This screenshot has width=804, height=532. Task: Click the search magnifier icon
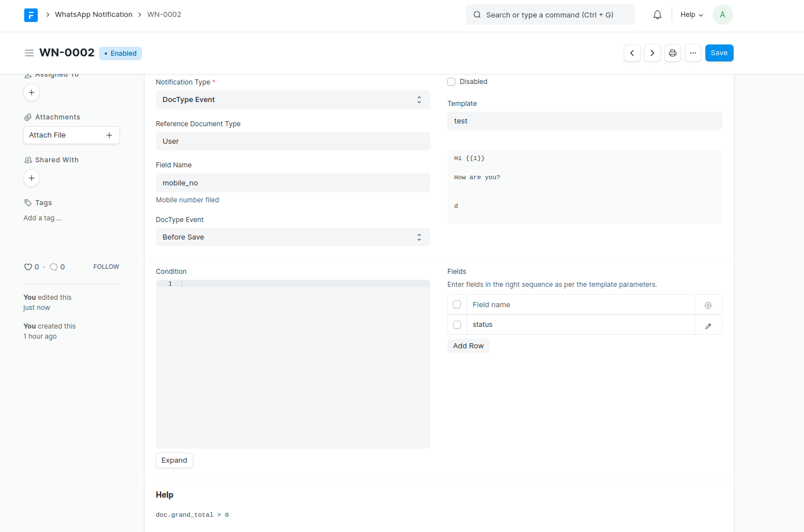pos(477,15)
